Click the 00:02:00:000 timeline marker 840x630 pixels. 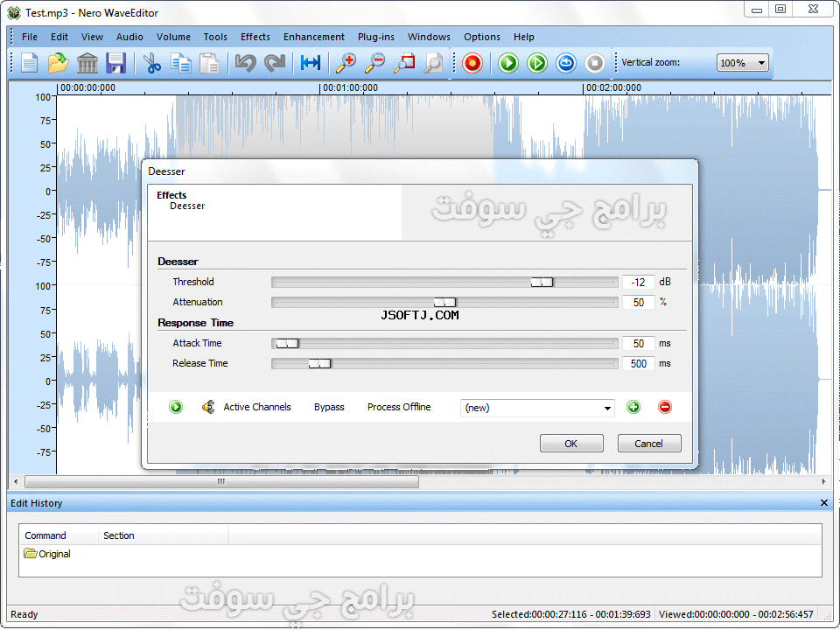(x=612, y=87)
